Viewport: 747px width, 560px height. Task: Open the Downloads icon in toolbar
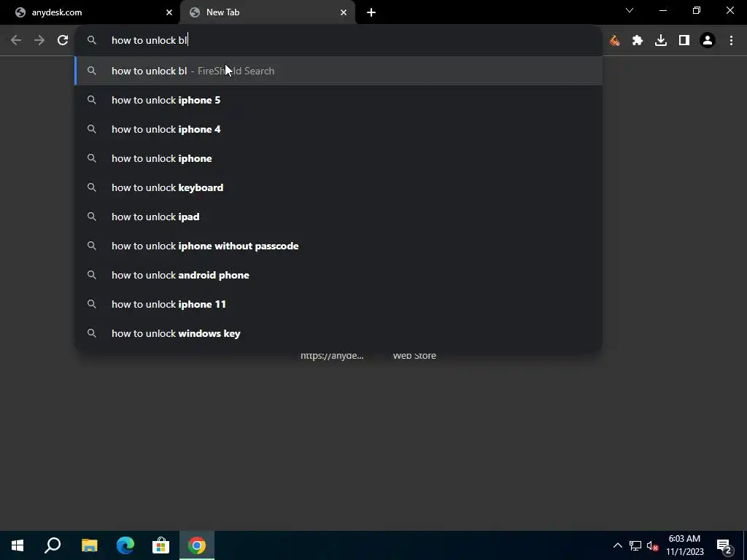[661, 41]
